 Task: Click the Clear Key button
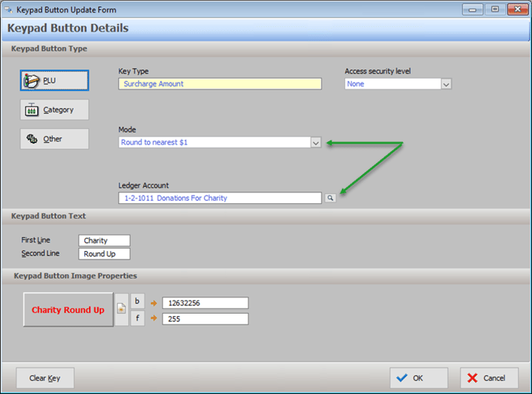point(45,378)
